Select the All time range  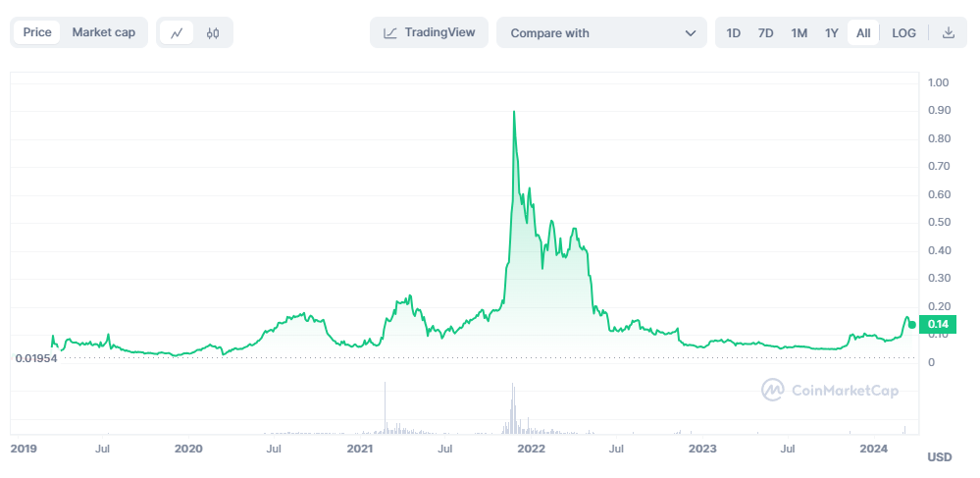(863, 32)
